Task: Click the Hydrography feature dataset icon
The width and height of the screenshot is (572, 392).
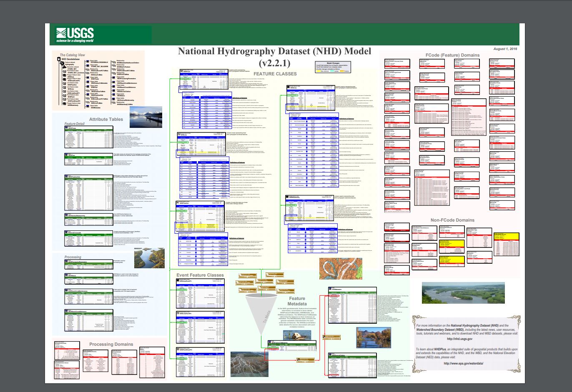Action: (x=63, y=64)
